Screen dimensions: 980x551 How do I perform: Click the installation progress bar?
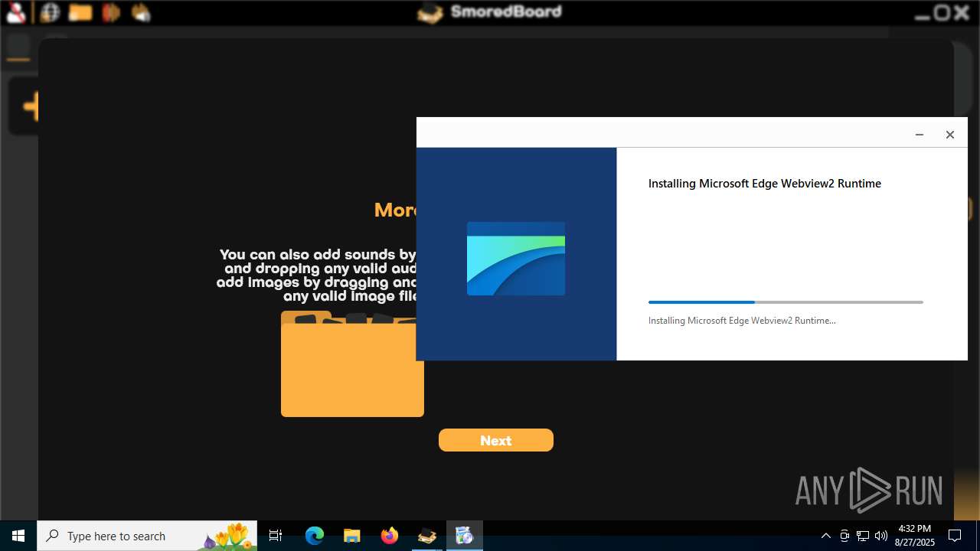click(786, 302)
